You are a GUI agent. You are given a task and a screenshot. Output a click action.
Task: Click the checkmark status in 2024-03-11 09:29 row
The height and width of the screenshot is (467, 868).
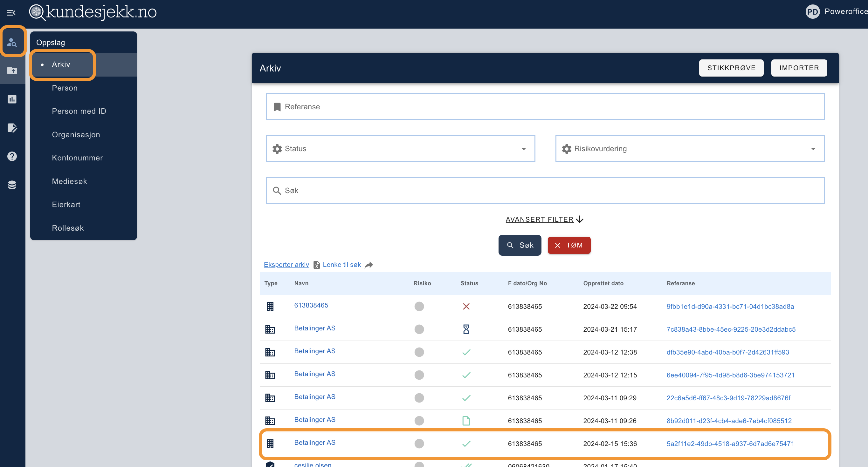[x=466, y=398]
